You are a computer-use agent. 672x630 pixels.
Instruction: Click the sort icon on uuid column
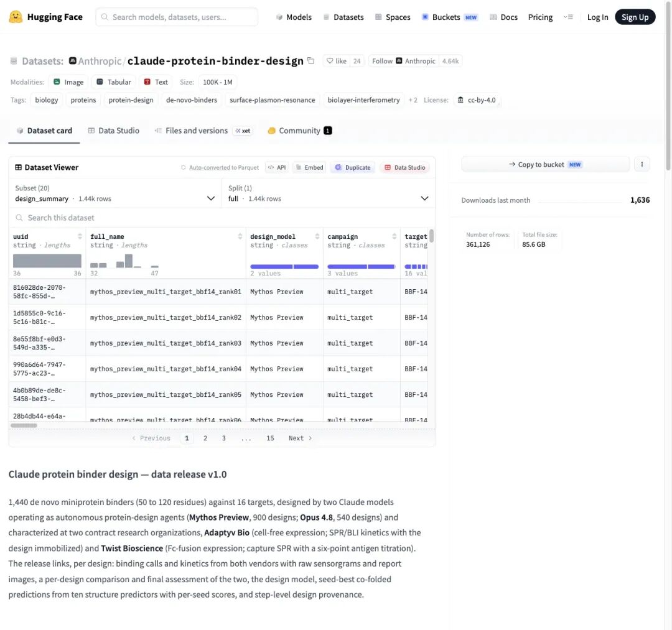tap(80, 236)
